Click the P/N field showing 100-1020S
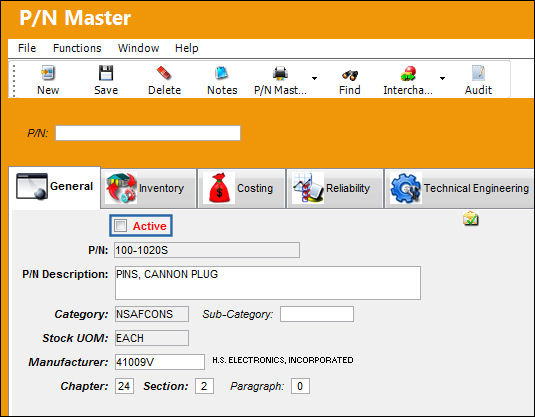Image resolution: width=535 pixels, height=417 pixels. pos(207,250)
